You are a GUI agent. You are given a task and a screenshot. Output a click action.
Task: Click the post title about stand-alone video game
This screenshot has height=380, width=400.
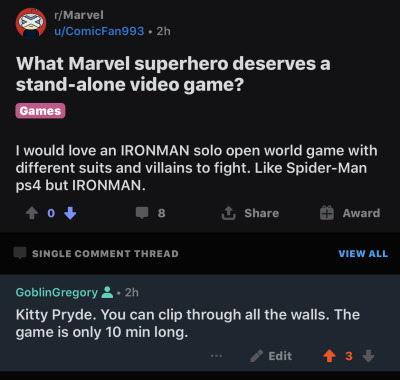click(173, 74)
